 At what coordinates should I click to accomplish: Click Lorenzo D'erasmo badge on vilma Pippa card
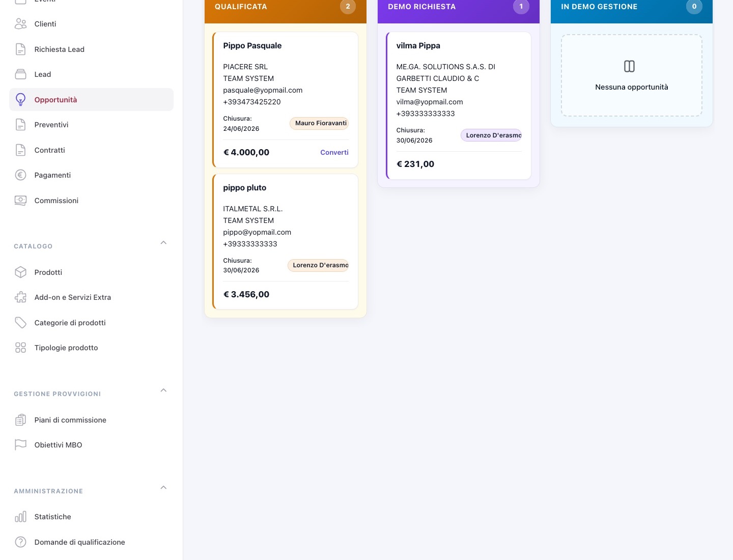coord(491,135)
